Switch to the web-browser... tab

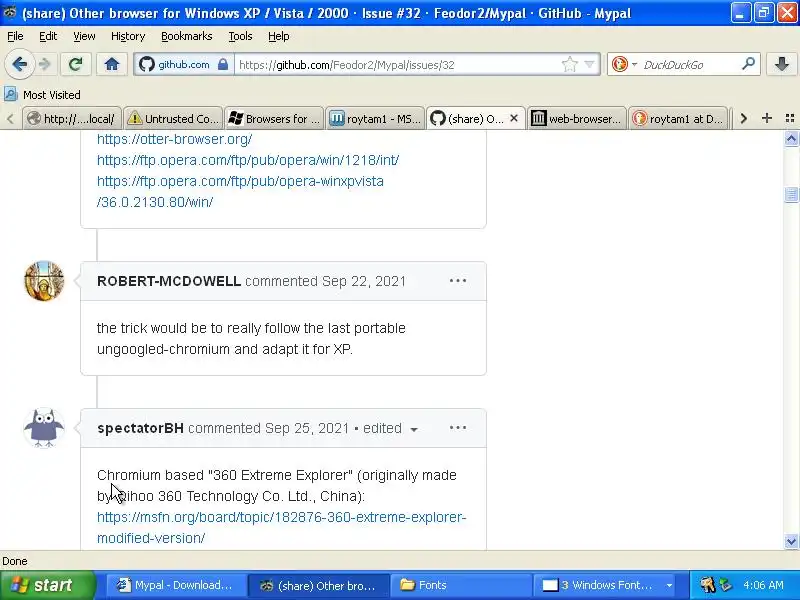point(577,119)
